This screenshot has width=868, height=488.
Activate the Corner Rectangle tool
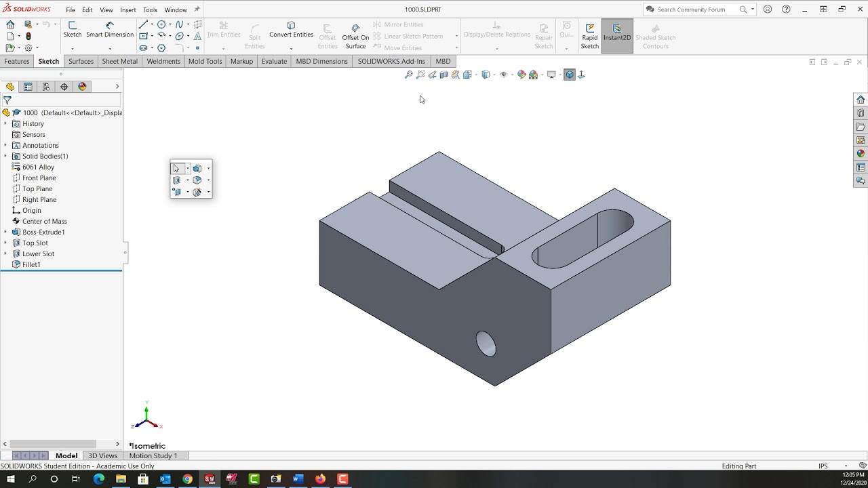pyautogui.click(x=143, y=36)
